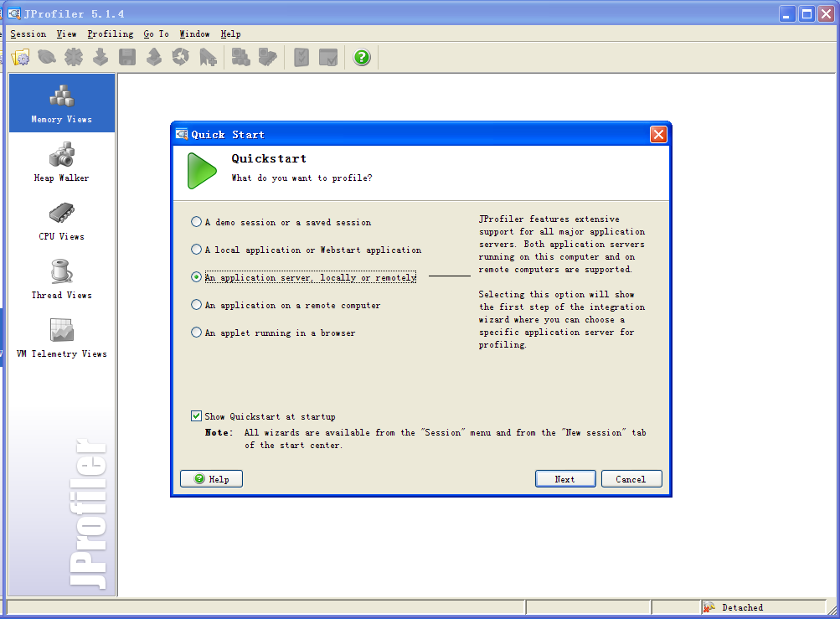Screen dimensions: 840x619
Task: Click the circular recycle arrows icon
Action: 181,57
